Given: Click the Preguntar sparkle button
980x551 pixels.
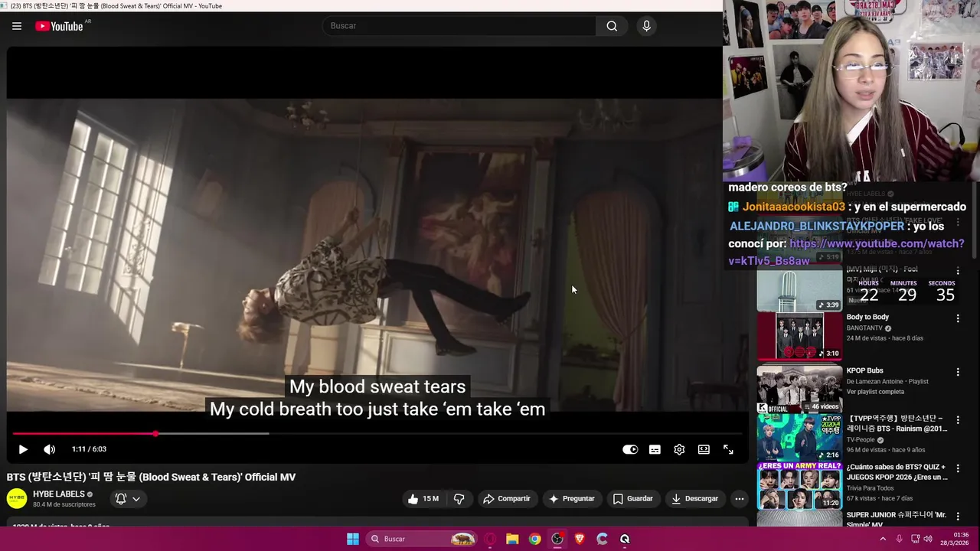Looking at the screenshot, I should 571,499.
